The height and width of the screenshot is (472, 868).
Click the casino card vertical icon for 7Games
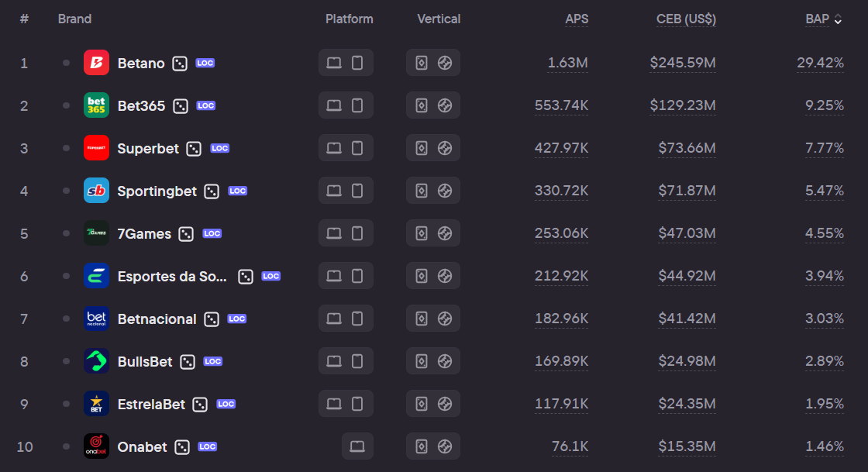coord(422,233)
